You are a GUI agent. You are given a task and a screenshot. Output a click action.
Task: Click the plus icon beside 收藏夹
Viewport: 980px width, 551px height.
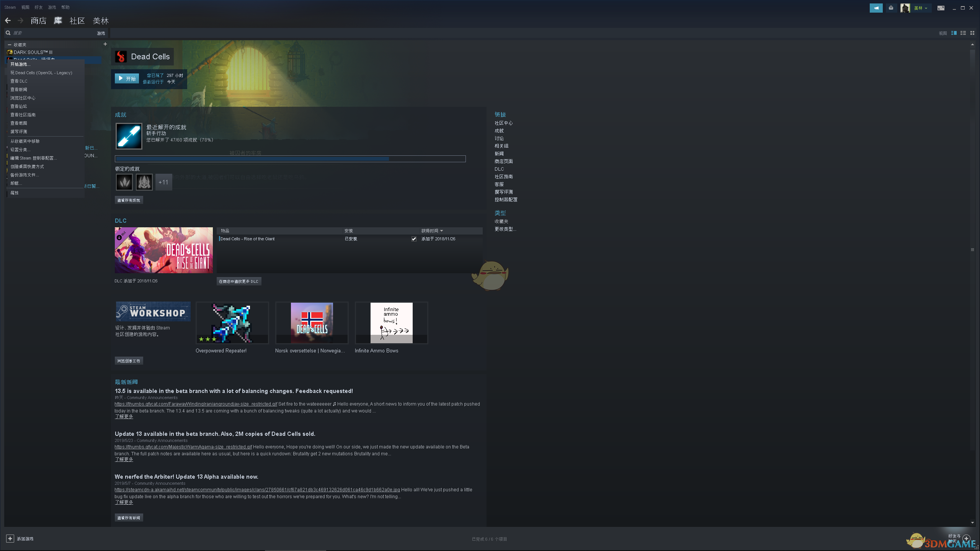[105, 44]
